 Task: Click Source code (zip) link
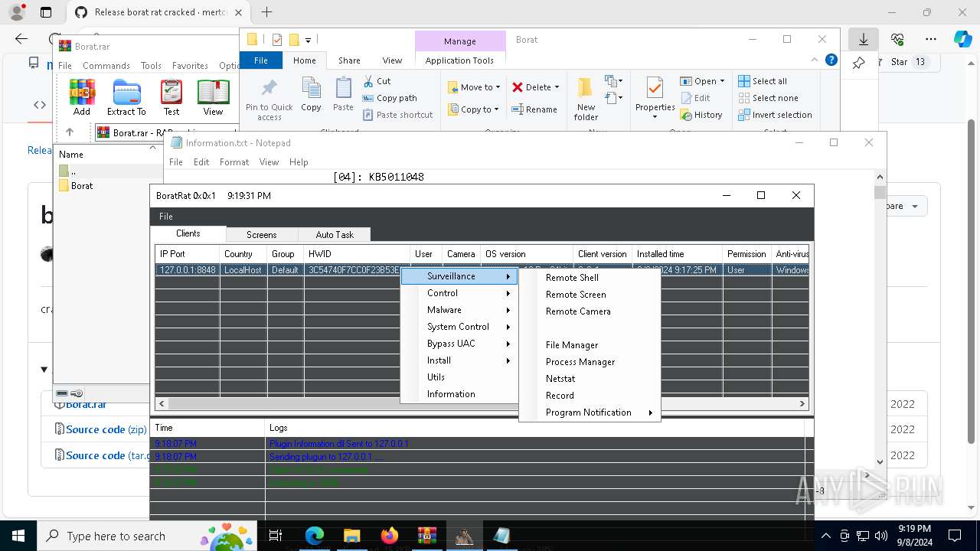pos(106,429)
